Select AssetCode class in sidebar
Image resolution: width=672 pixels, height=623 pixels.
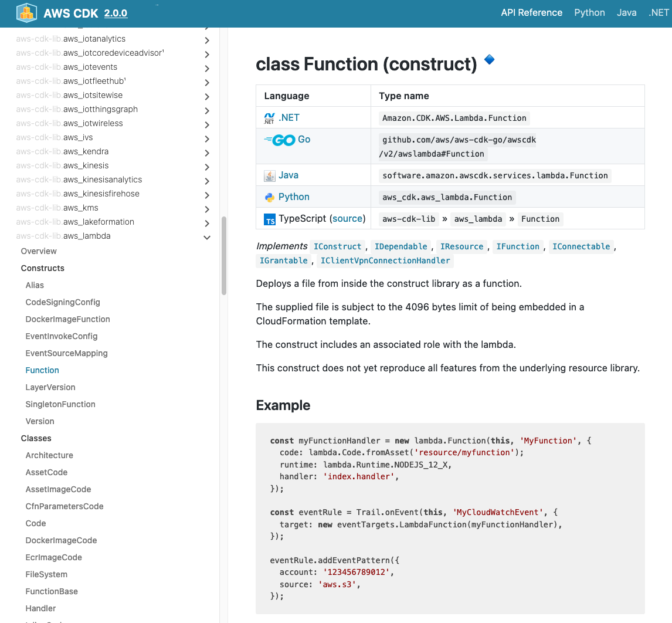[x=46, y=472]
